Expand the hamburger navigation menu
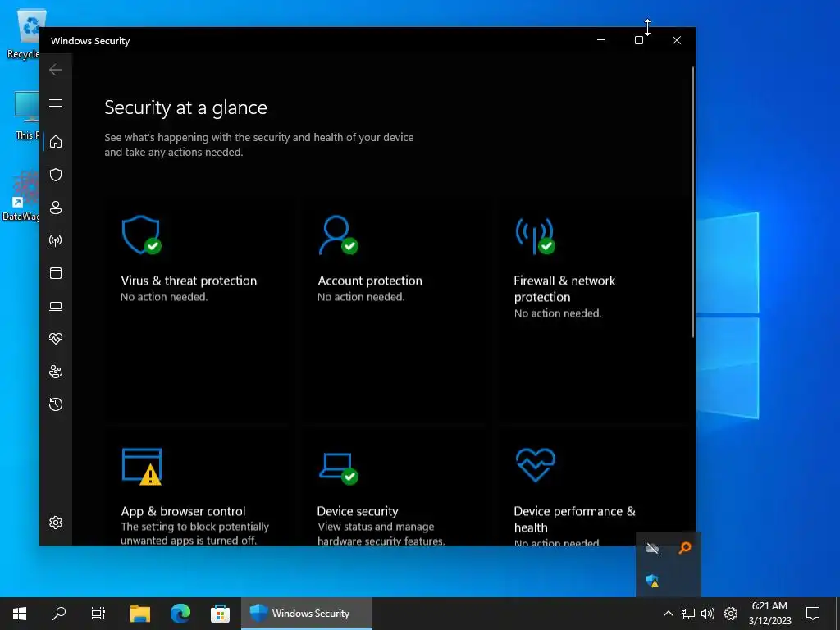 click(56, 103)
